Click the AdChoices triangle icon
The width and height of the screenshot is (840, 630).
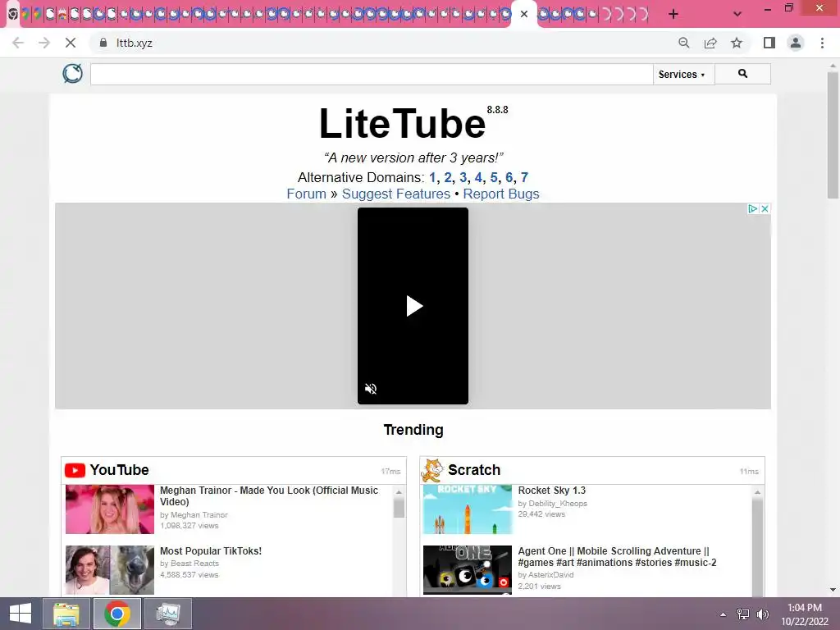click(753, 209)
